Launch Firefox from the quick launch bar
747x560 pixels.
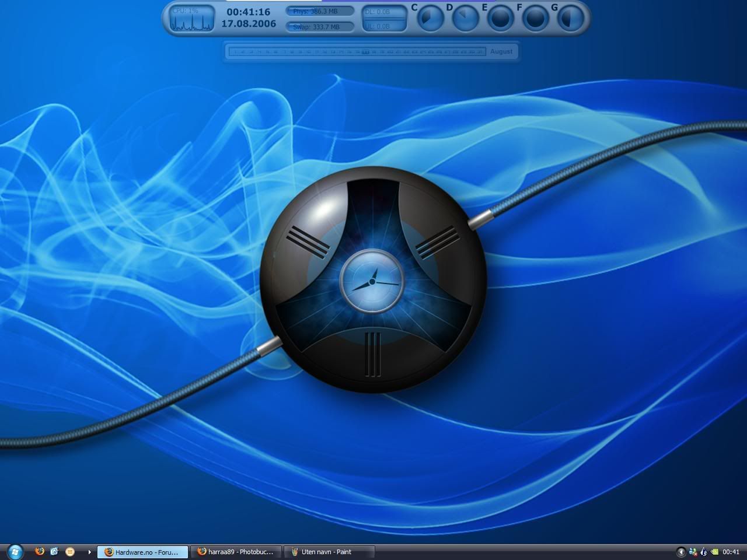point(40,551)
